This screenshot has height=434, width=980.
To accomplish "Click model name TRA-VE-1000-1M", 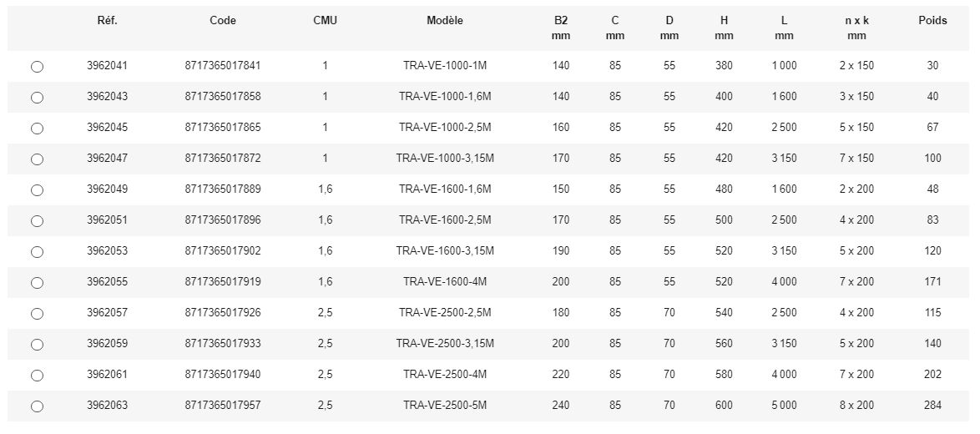I will (445, 66).
